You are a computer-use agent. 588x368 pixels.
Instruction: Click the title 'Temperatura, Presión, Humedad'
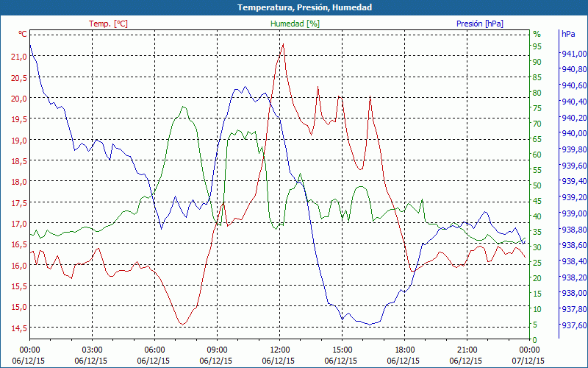[304, 7]
